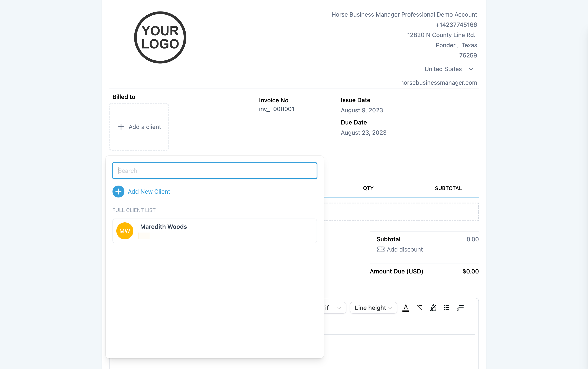The height and width of the screenshot is (369, 588).
Task: Open the font color tool
Action: (x=406, y=307)
